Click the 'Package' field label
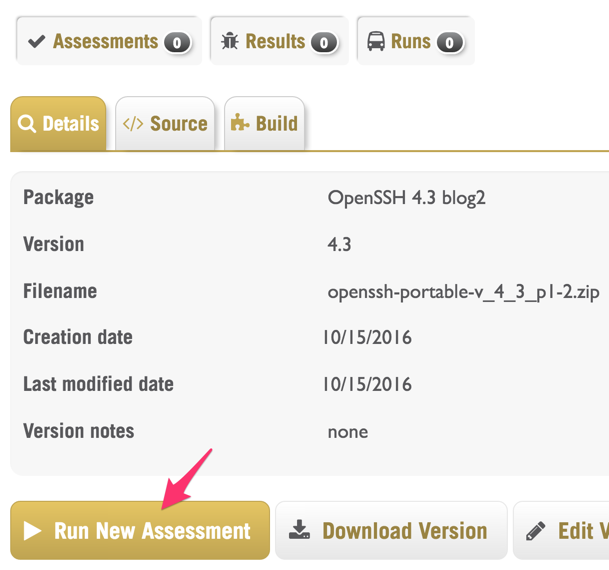This screenshot has width=609, height=570. tap(58, 198)
